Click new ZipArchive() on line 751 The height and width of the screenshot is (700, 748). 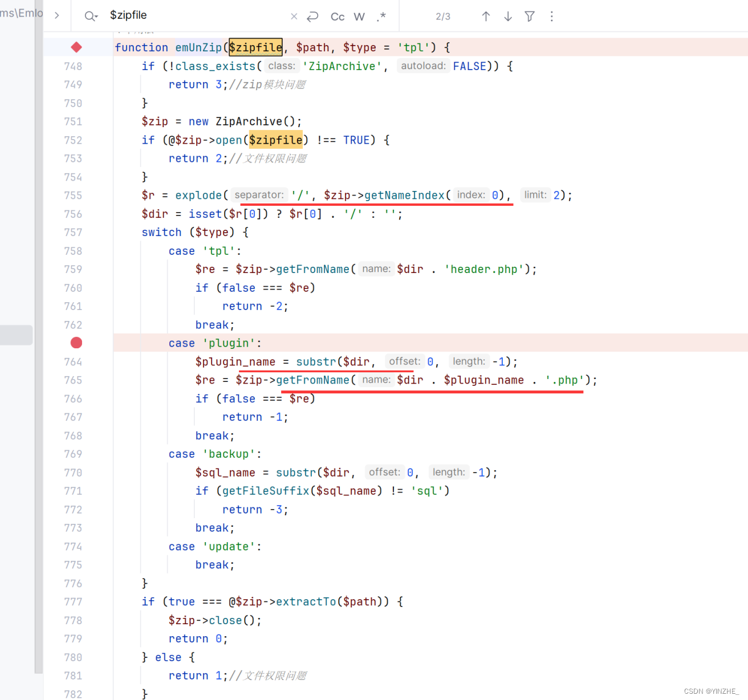coord(245,121)
